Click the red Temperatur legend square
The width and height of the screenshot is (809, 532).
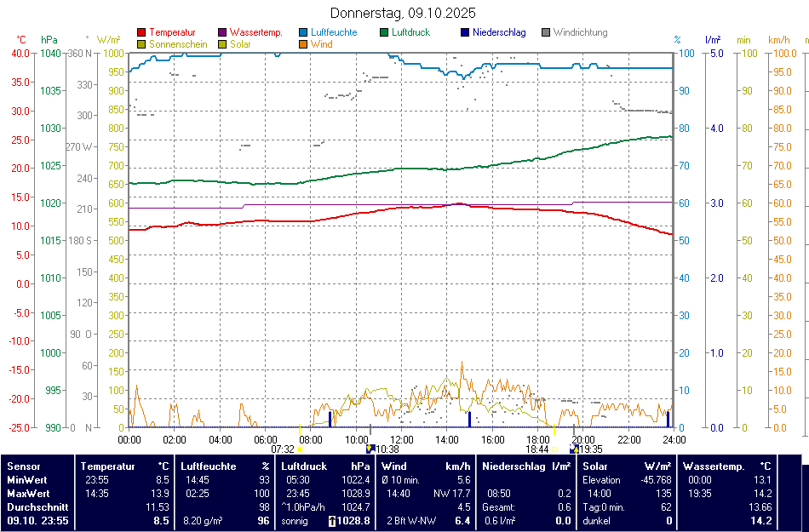point(141,33)
